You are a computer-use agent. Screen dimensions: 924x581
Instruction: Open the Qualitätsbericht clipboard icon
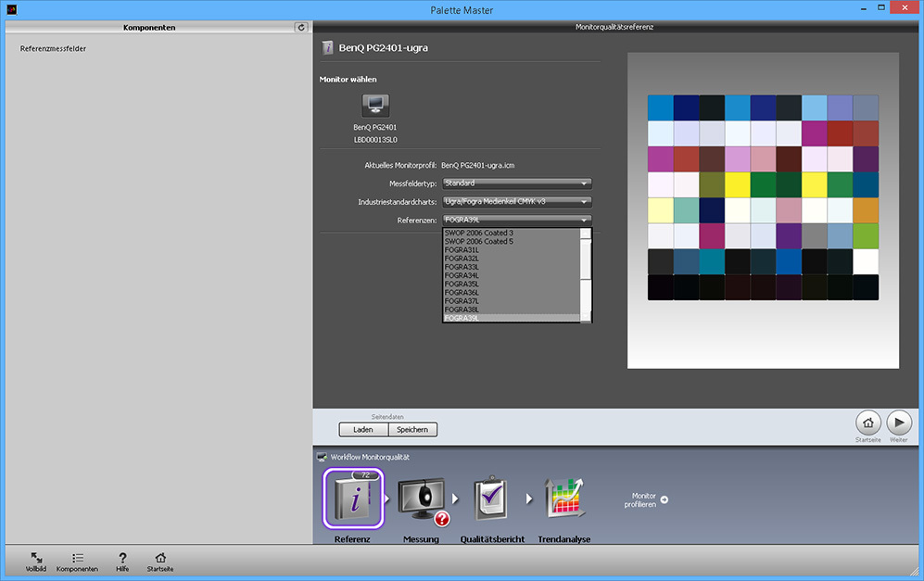[491, 499]
